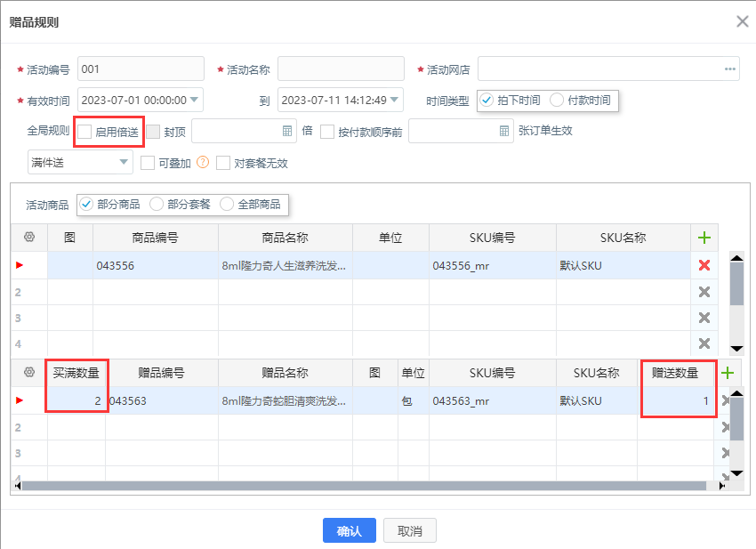756x549 pixels.
Task: Click gray X on product row 2
Action: tap(704, 292)
